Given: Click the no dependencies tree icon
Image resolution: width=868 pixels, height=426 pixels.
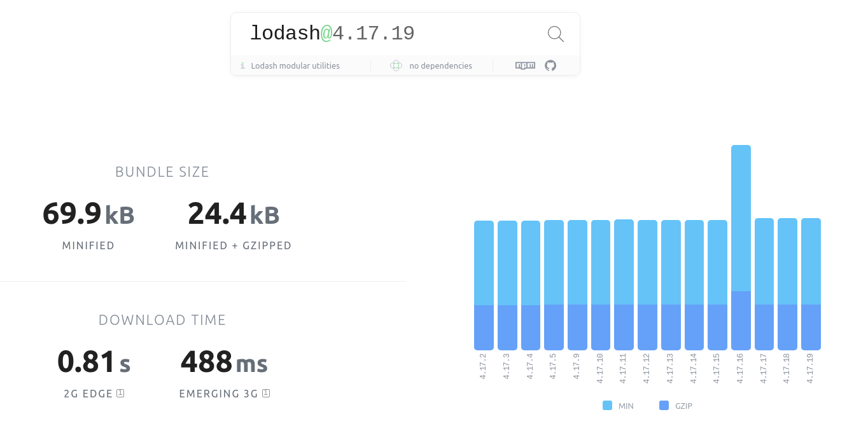Looking at the screenshot, I should [396, 65].
